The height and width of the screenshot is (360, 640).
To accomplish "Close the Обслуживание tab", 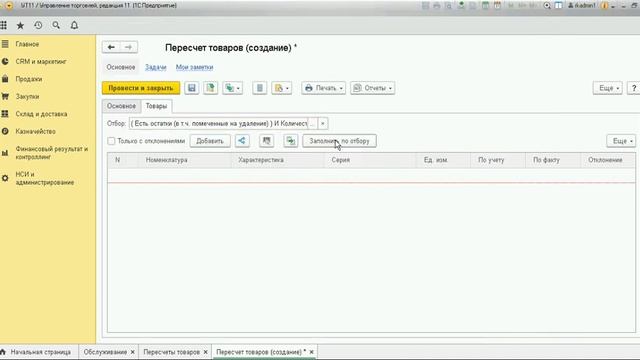I will (133, 352).
